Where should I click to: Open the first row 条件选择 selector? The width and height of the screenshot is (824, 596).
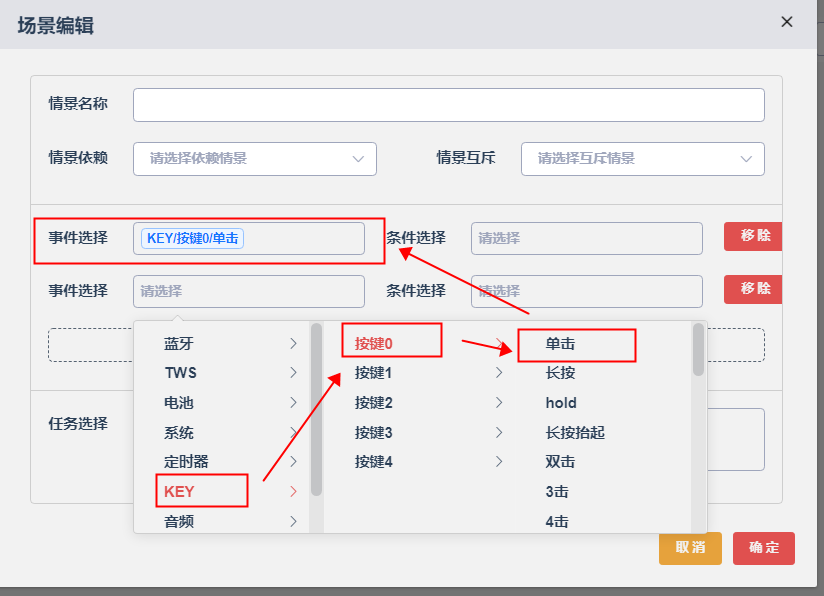[x=586, y=239]
